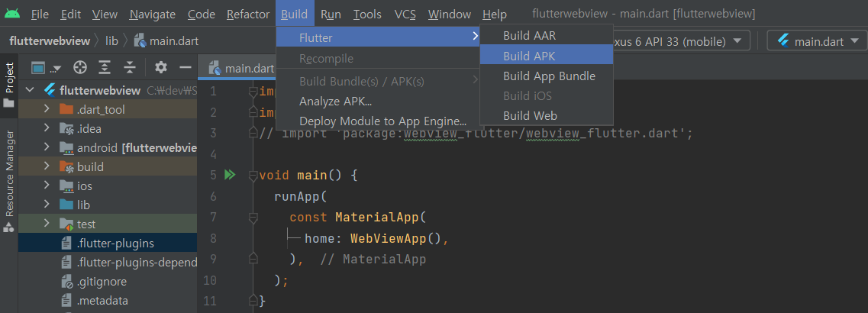The image size is (868, 313).
Task: Select lib folder row in tree
Action: (108, 205)
